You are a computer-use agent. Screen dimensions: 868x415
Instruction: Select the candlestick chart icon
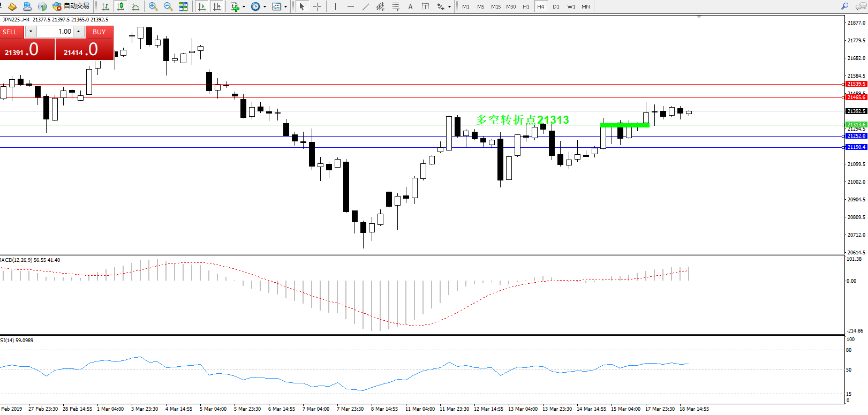(120, 6)
